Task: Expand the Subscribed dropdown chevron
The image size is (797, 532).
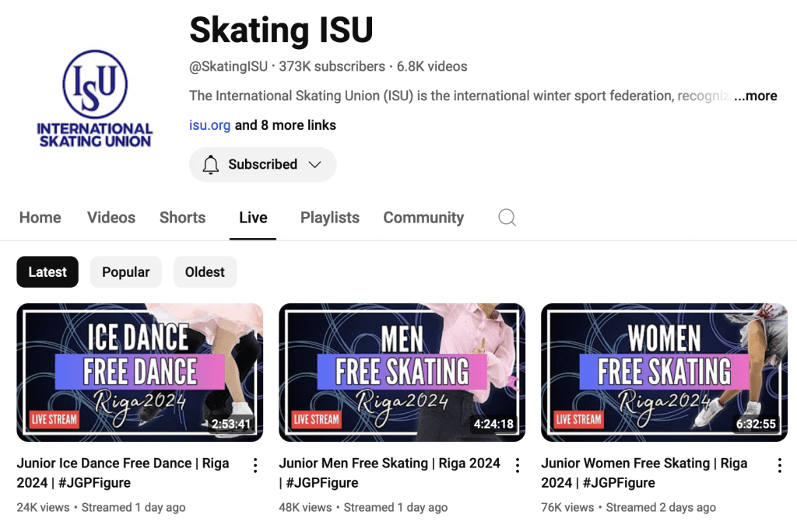Action: (x=315, y=165)
